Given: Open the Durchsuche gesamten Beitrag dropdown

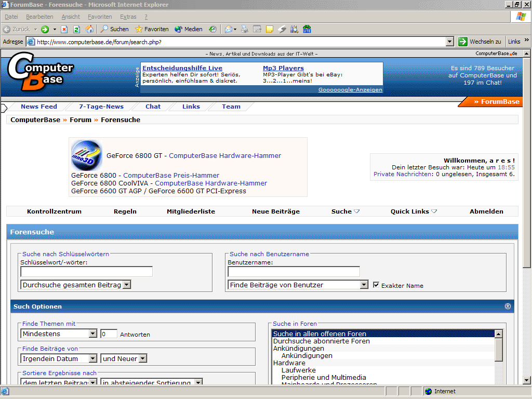Looking at the screenshot, I should pyautogui.click(x=127, y=285).
